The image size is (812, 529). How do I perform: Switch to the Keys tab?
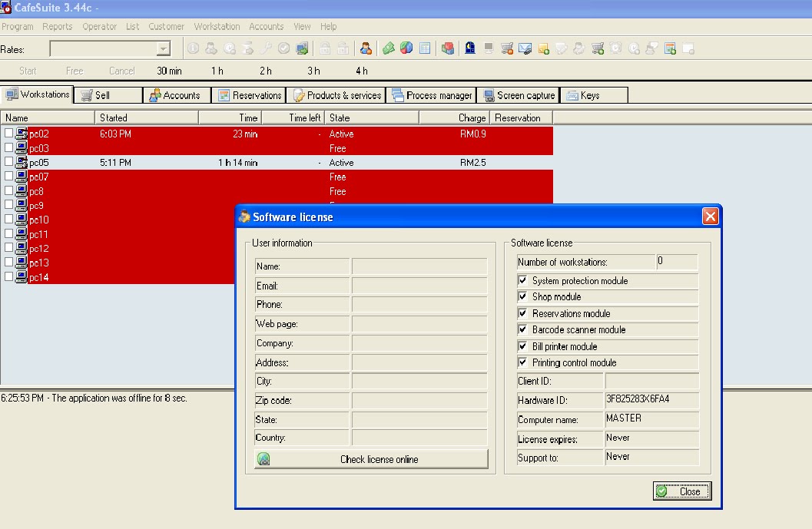594,95
